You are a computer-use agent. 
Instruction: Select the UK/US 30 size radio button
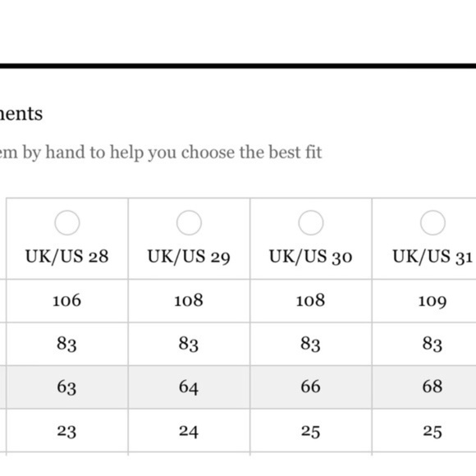pos(311,222)
